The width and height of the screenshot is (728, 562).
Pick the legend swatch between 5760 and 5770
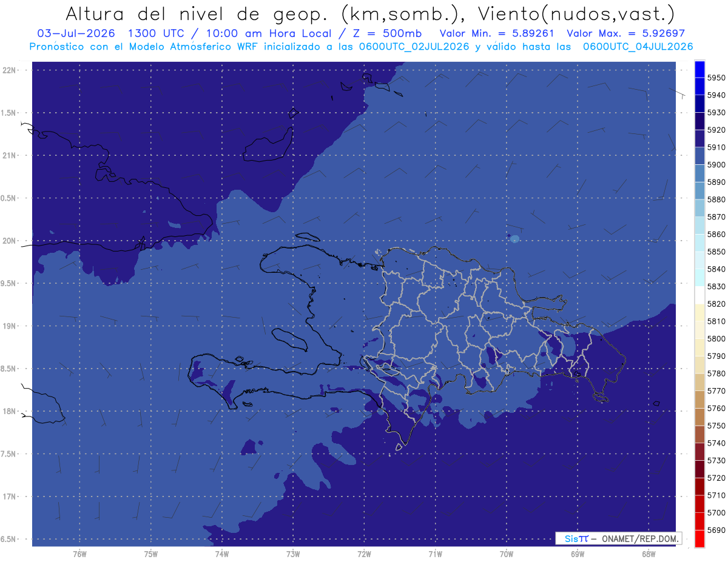click(699, 400)
